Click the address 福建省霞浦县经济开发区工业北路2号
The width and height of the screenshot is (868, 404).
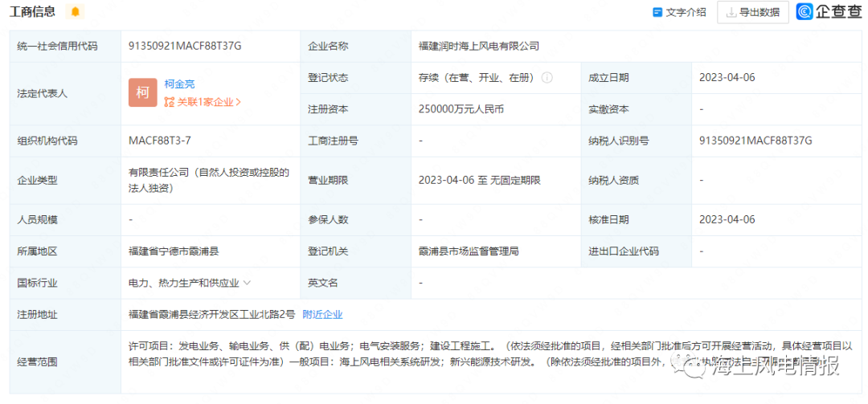pyautogui.click(x=212, y=314)
